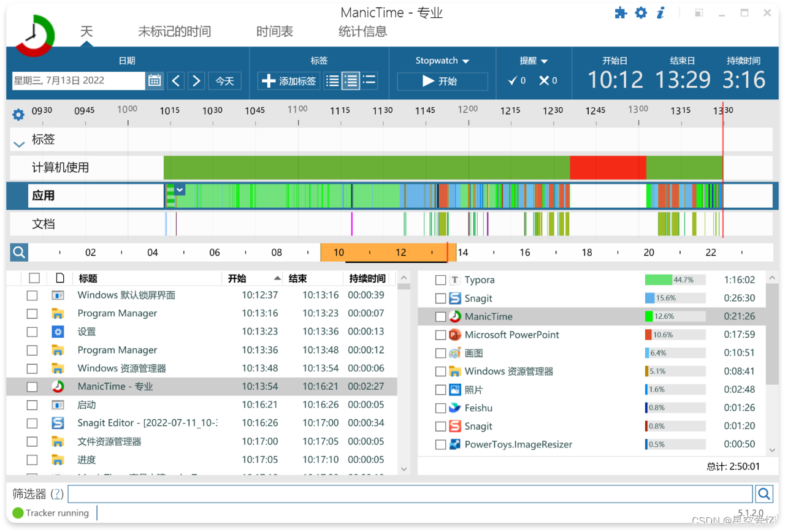Open the plugins puzzle-piece icon

(x=621, y=13)
